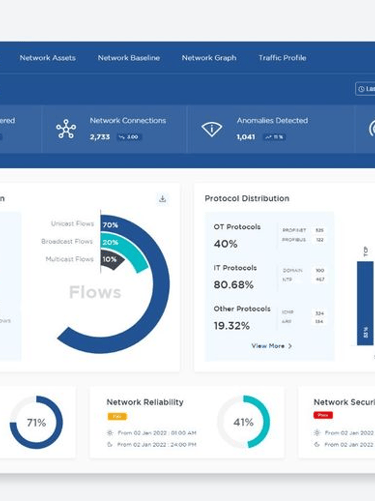Screen dimensions: 375x501
Task: Click the Network Reliability 01:00 AM date text
Action: 157,433
